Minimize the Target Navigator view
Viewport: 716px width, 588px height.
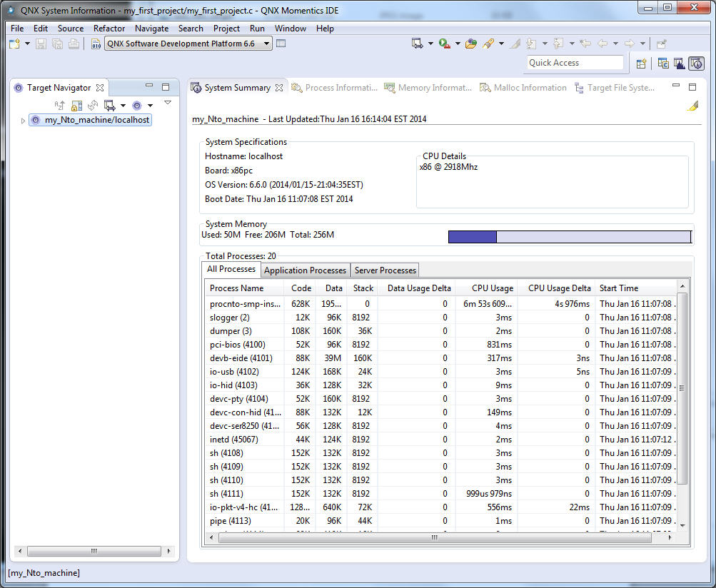(x=149, y=86)
